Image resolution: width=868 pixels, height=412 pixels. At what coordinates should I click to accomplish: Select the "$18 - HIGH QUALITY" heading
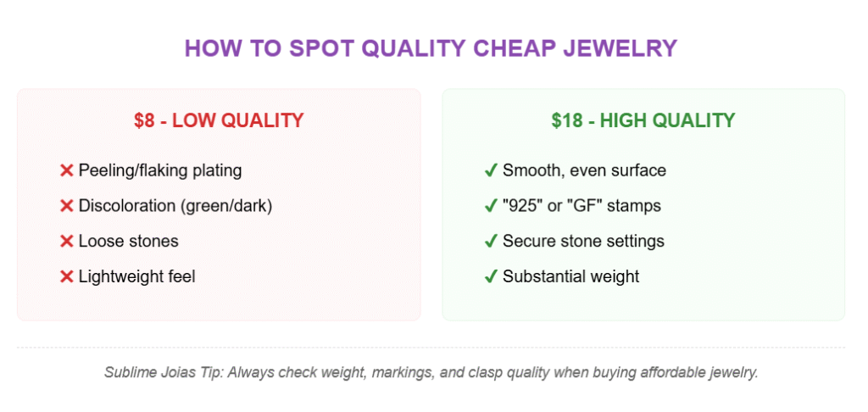coord(643,120)
